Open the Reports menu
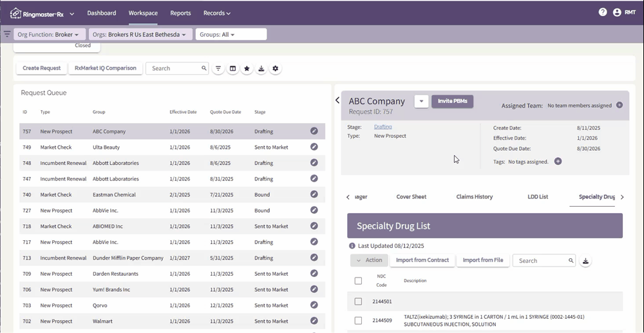644x333 pixels. (x=180, y=13)
